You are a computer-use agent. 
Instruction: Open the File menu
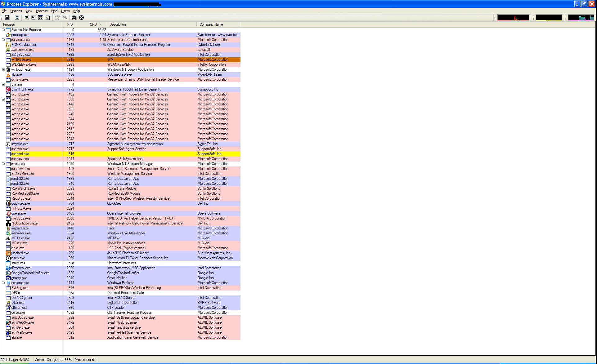point(4,11)
